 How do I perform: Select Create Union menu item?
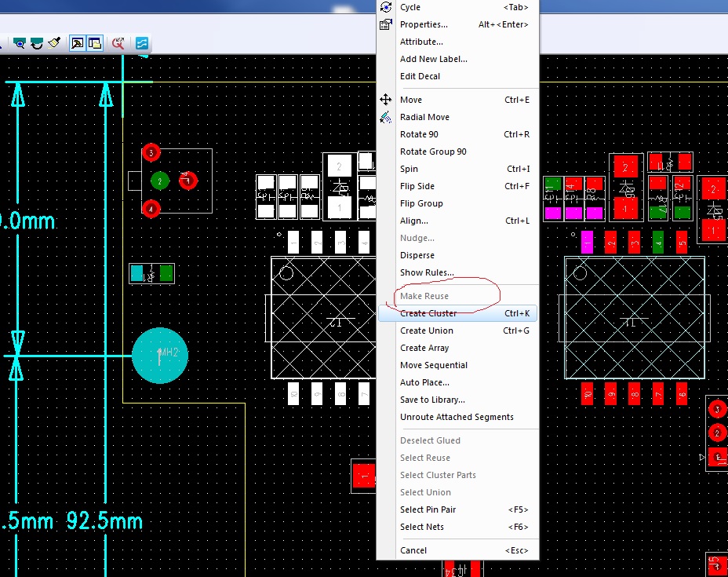tap(426, 330)
